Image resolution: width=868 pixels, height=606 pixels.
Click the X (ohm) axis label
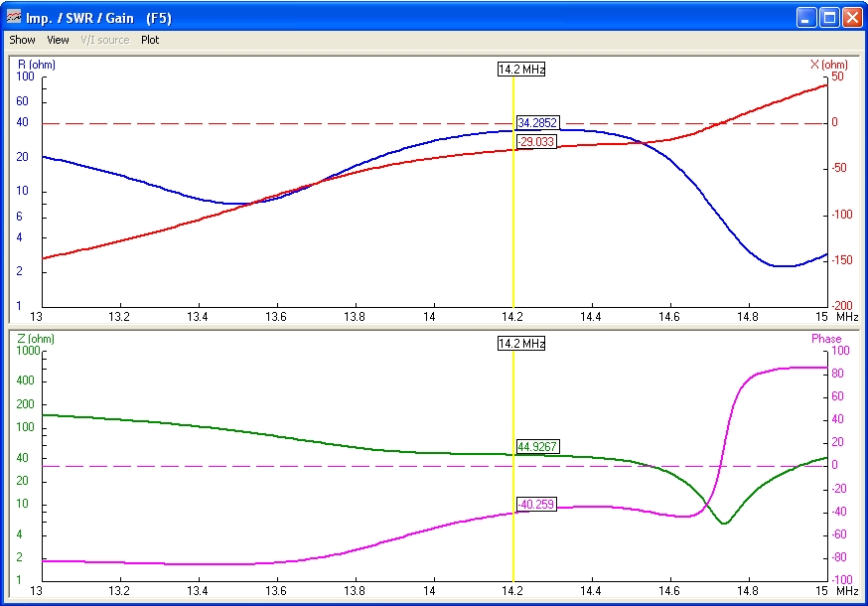click(x=828, y=65)
